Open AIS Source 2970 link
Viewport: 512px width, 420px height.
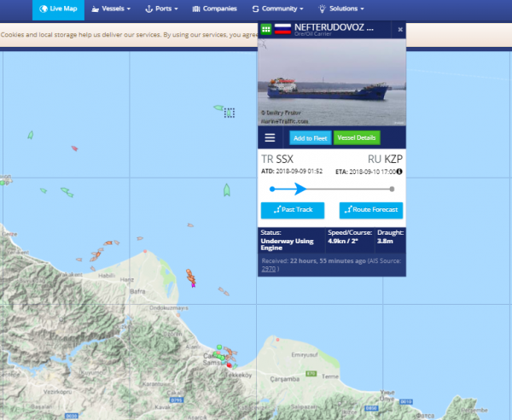pyautogui.click(x=268, y=267)
